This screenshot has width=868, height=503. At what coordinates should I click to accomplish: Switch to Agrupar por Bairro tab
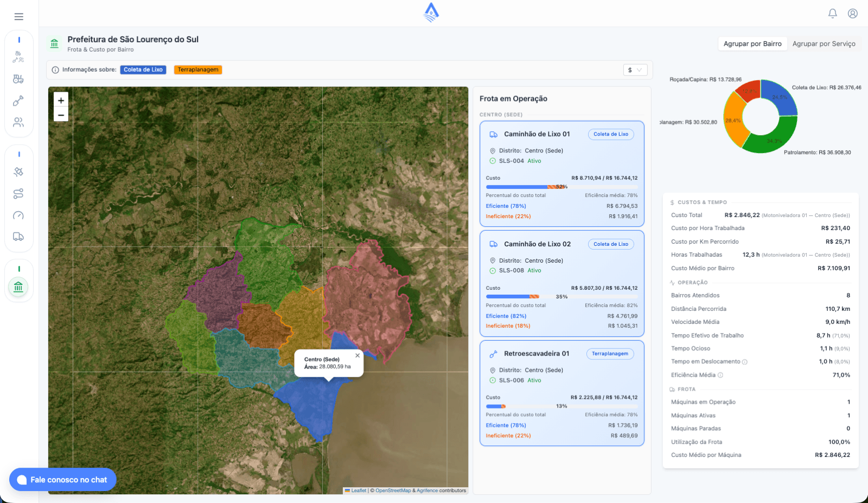pos(752,44)
